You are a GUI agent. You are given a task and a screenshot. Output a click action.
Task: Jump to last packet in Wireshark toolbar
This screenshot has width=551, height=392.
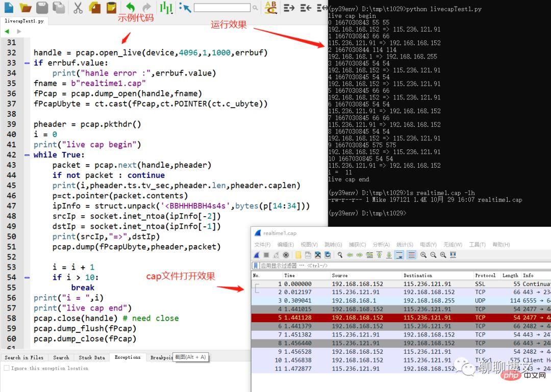tap(389, 255)
